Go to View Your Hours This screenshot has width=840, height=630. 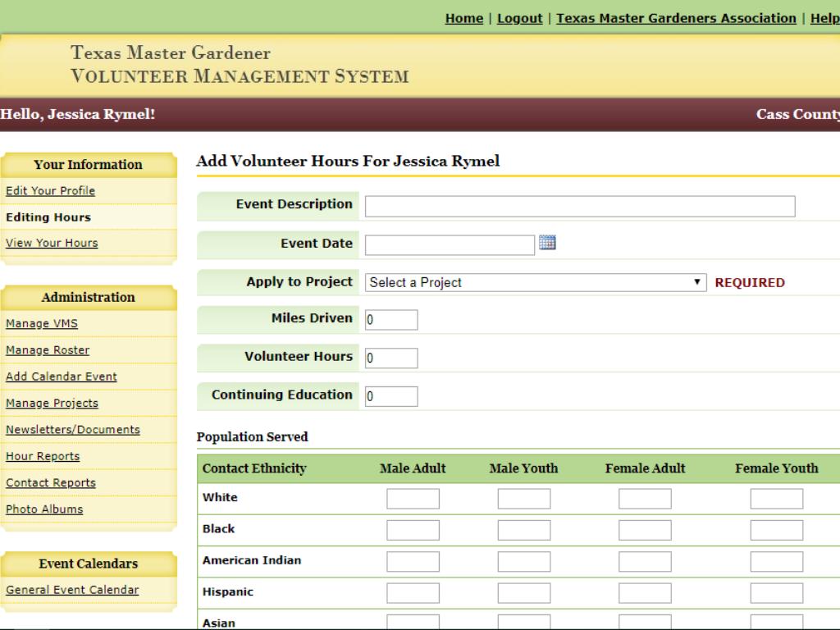coord(52,243)
